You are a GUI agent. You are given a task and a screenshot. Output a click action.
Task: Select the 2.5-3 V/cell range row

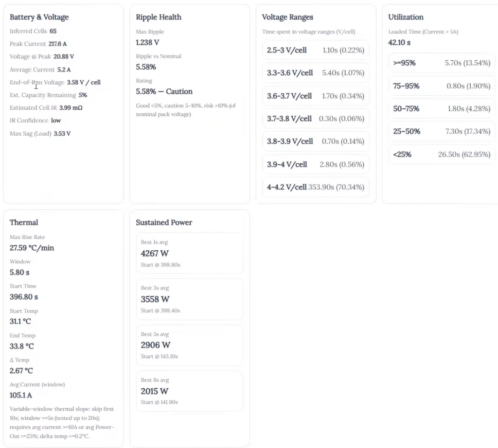pos(316,50)
